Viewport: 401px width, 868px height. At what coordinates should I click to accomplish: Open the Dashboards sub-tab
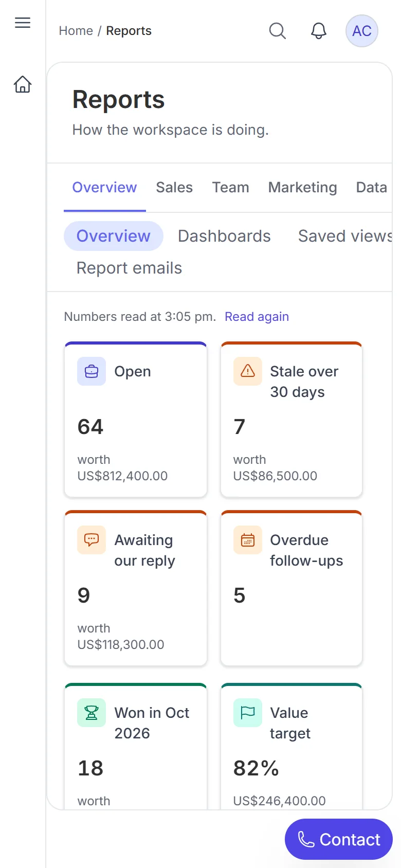224,236
